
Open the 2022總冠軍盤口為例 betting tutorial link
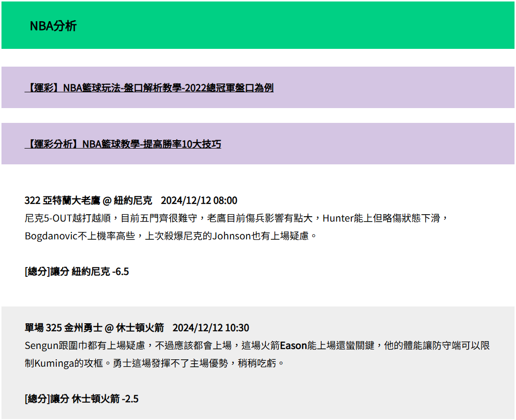tap(149, 87)
